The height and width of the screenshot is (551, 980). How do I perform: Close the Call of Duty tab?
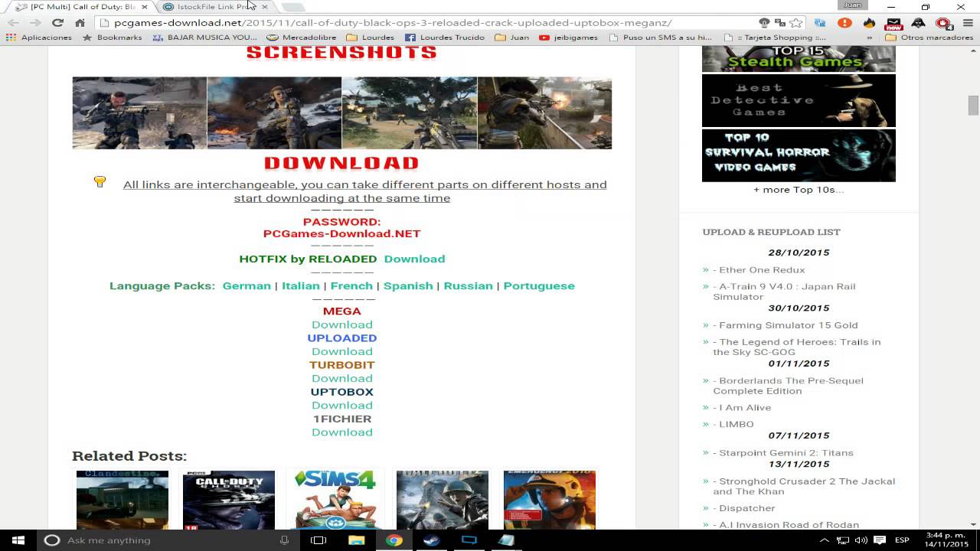click(x=144, y=7)
